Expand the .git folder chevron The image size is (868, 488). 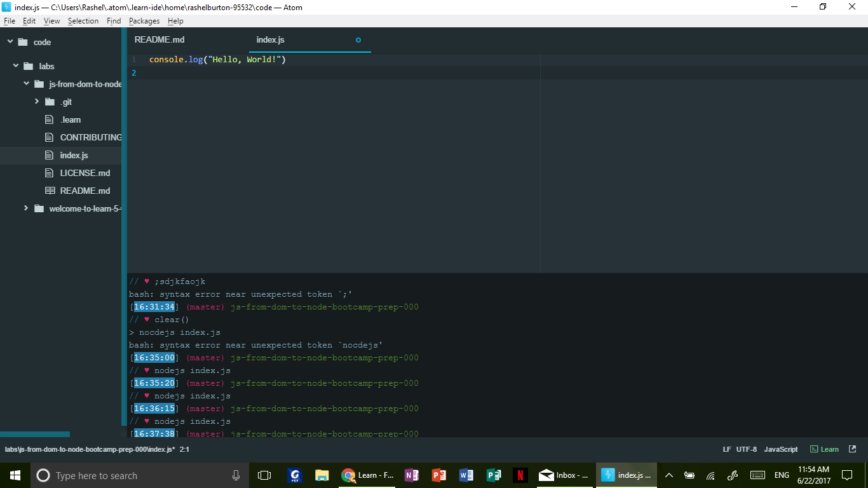coord(37,101)
